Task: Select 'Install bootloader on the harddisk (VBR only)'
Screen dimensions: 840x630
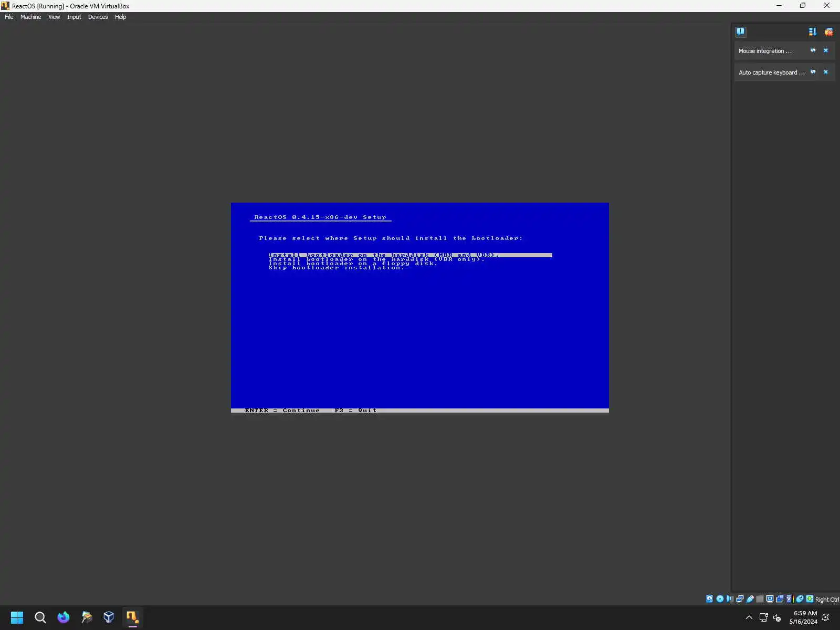Action: point(376,259)
